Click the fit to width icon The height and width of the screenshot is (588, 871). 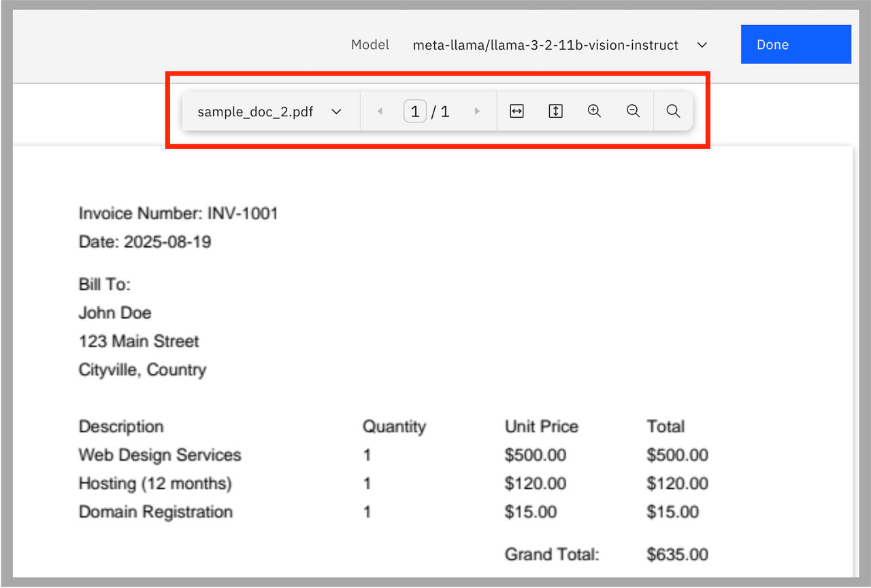(516, 111)
